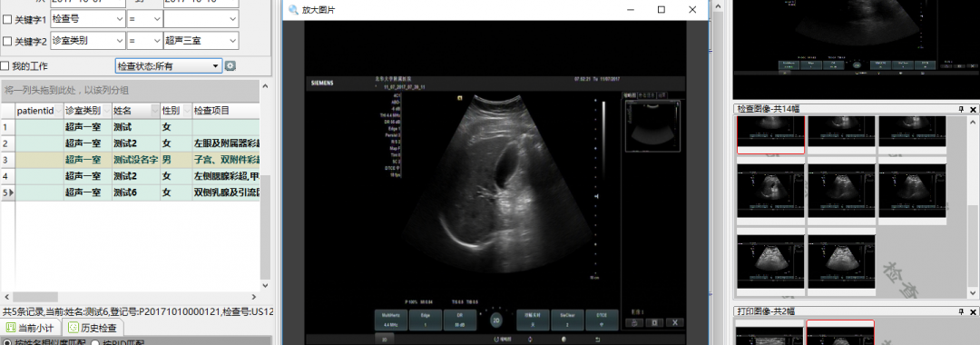This screenshot has width=980, height=345.
Task: Enable the 关键字2 checkbox
Action: point(7,41)
